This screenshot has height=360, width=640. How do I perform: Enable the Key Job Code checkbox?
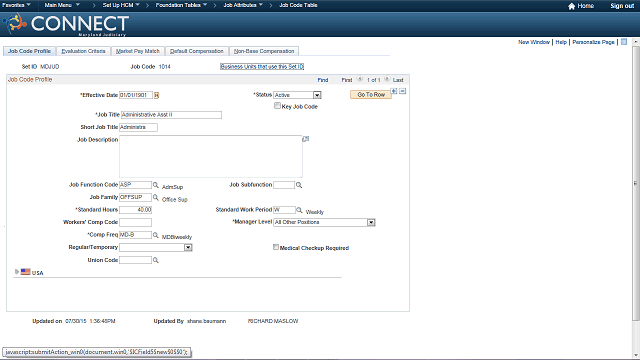click(277, 106)
